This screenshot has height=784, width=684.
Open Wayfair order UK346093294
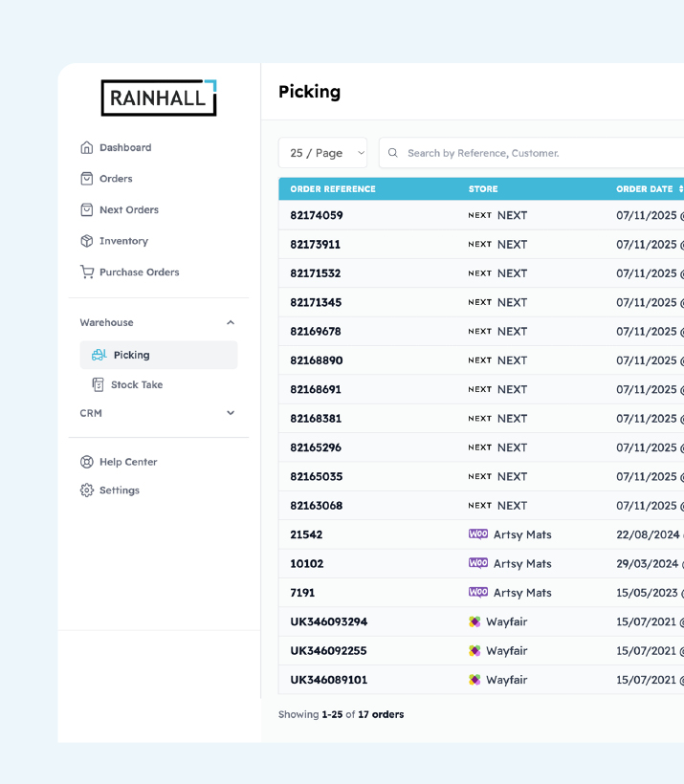[328, 621]
